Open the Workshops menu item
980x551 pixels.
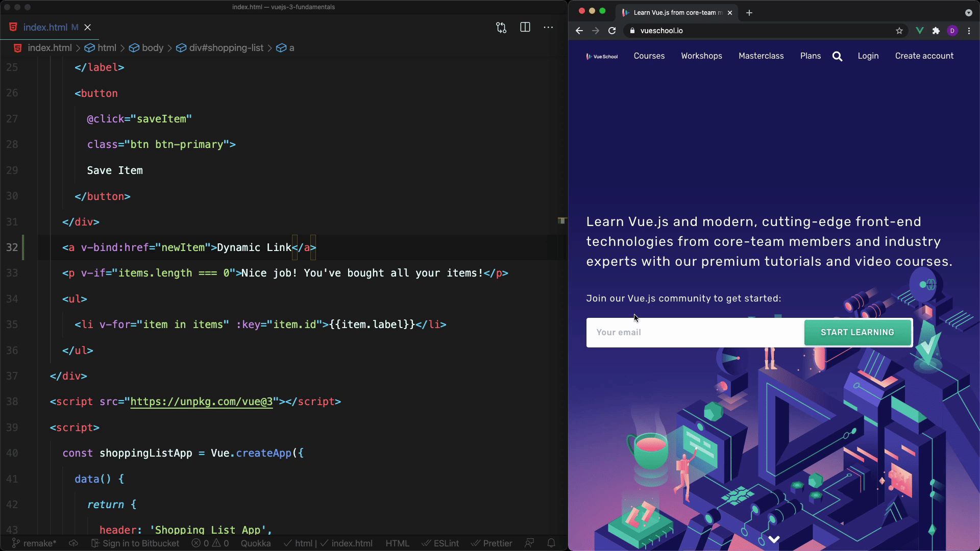(702, 56)
